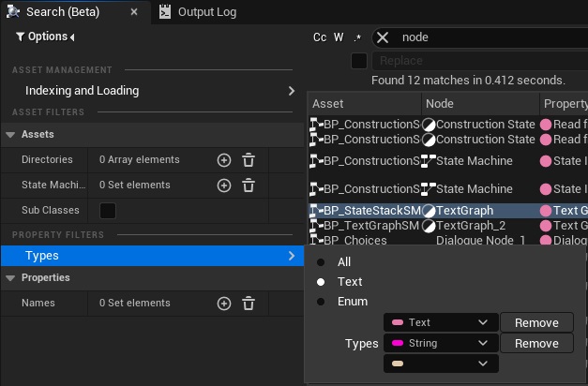Click the search input field containing node
The height and width of the screenshot is (386, 588).
[488, 37]
